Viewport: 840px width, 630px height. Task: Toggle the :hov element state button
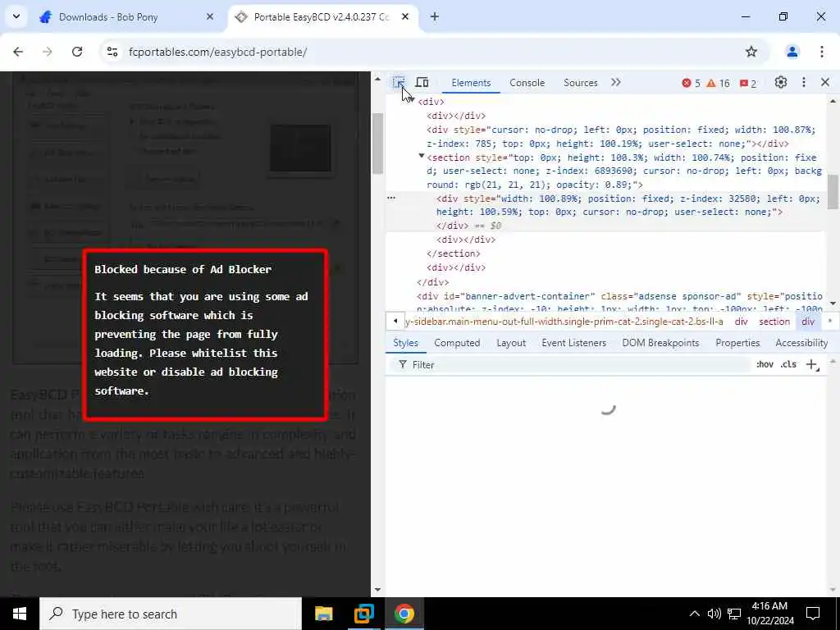coord(765,364)
